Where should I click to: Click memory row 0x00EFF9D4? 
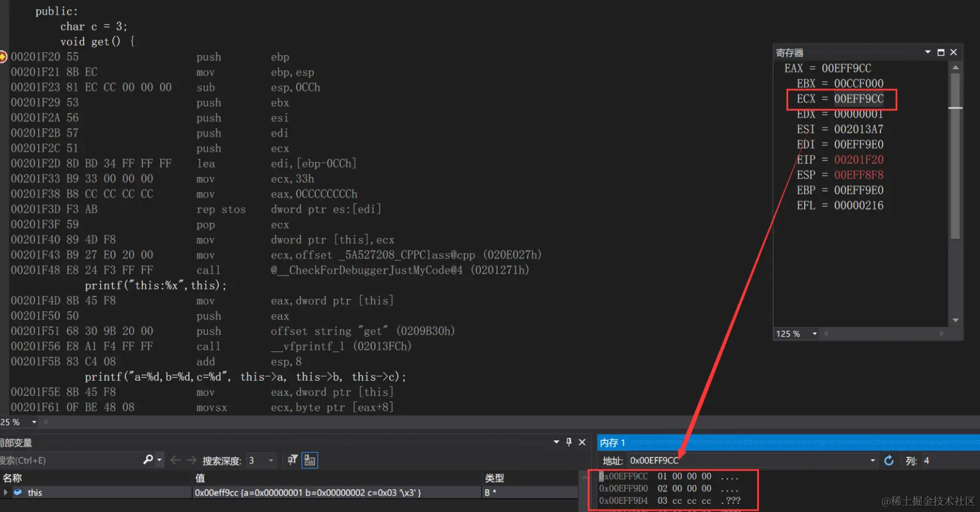coord(669,501)
